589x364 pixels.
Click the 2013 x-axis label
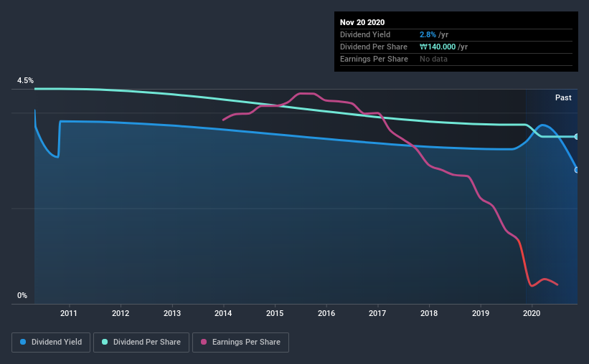[x=172, y=313]
